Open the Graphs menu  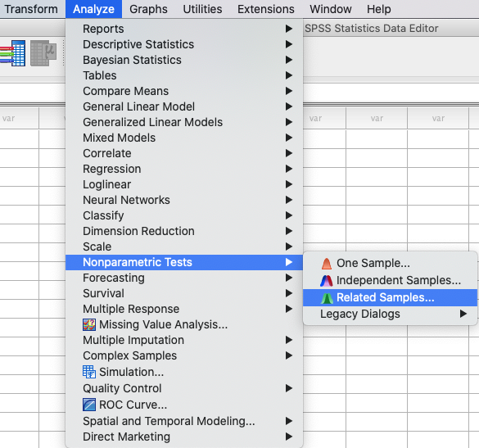coord(148,9)
